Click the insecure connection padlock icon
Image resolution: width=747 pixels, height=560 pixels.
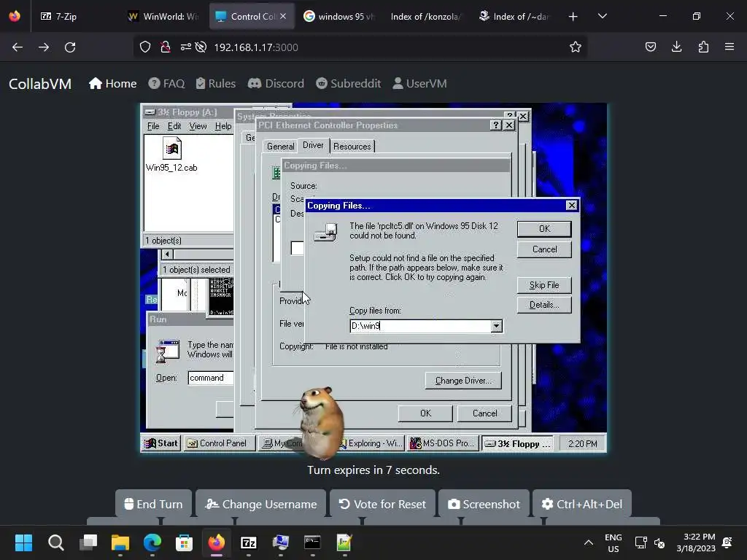tap(166, 47)
